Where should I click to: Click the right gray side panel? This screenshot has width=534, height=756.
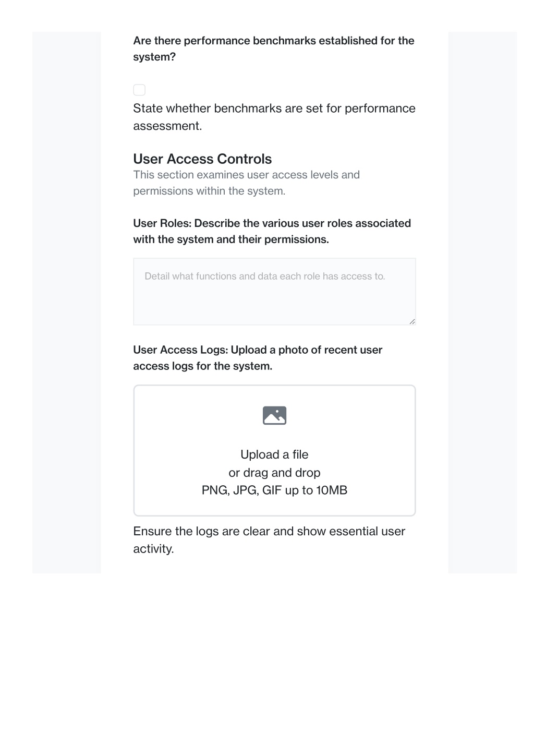pyautogui.click(x=482, y=303)
